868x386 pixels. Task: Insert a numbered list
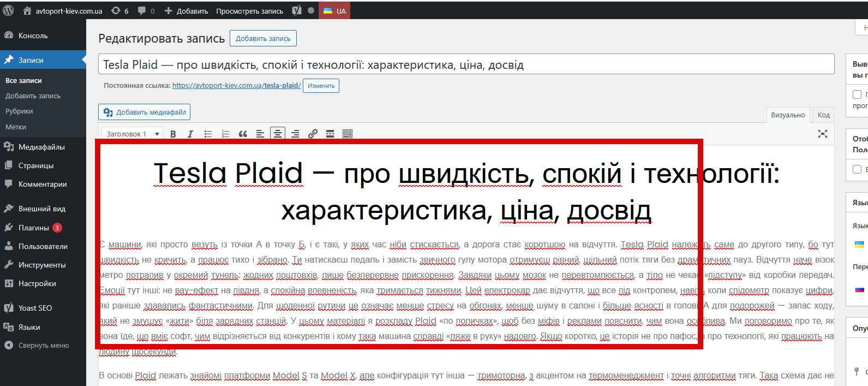tap(225, 134)
